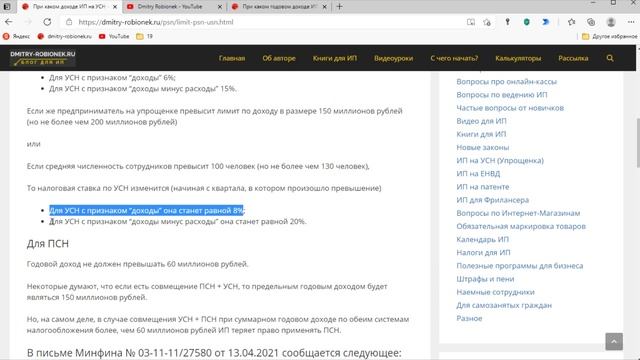Click the highlighted line about УСН доходы 8%

147,210
